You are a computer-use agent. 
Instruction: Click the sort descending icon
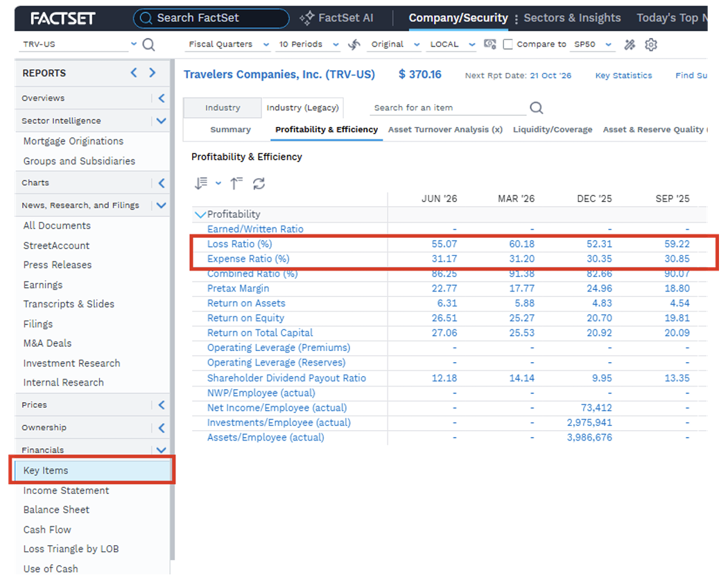[x=201, y=183]
